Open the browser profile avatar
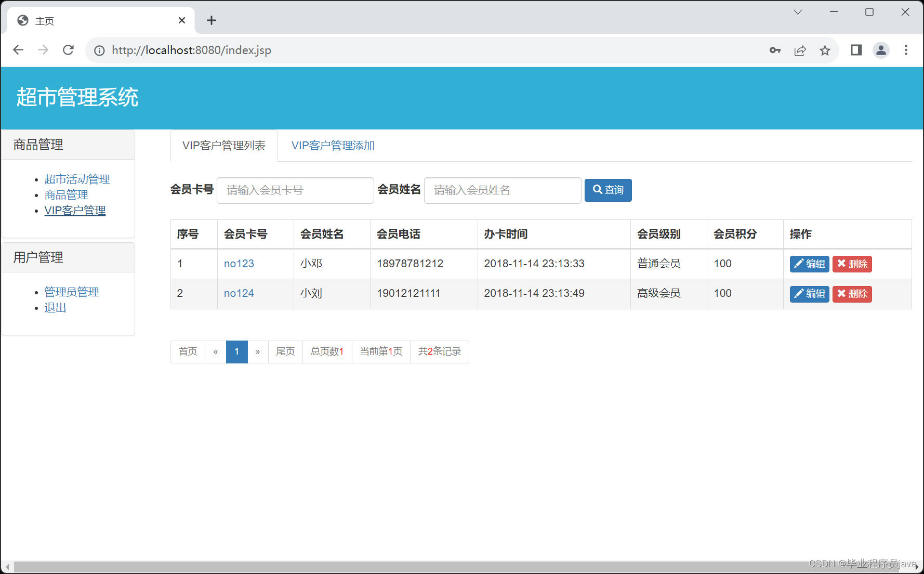This screenshot has width=924, height=574. point(881,50)
